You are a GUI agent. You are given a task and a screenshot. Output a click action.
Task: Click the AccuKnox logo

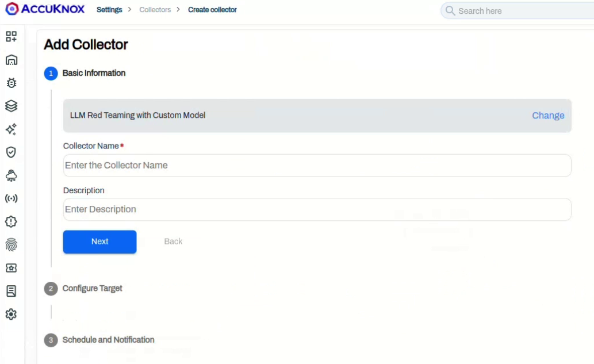pos(45,9)
